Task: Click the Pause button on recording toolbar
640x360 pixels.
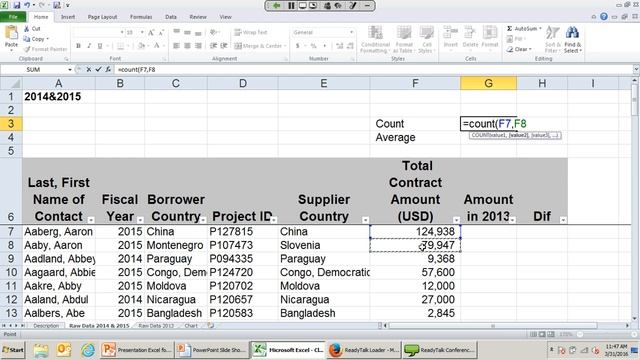Action: point(291,5)
